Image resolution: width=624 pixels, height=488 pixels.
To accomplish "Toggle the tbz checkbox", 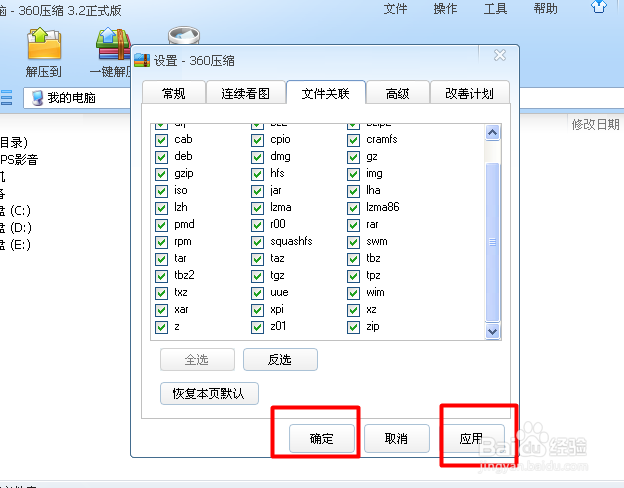I will click(353, 259).
